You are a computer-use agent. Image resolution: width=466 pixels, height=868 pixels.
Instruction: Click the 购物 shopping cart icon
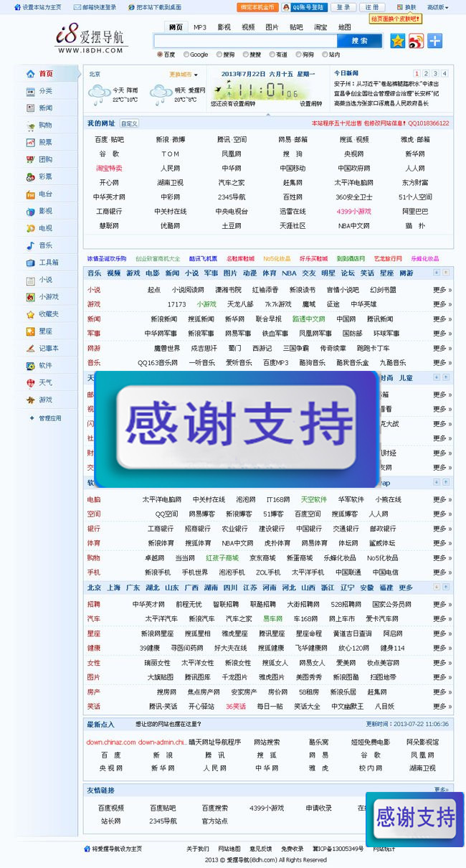30,126
